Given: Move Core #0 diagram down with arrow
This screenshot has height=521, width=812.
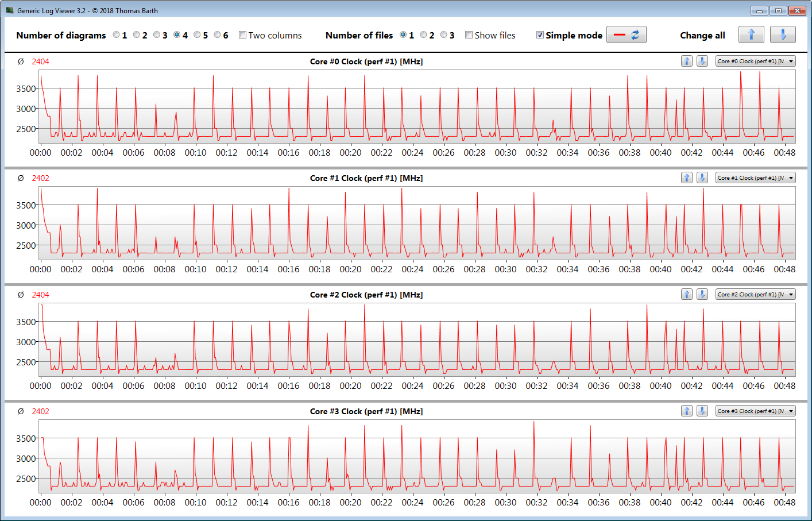Looking at the screenshot, I should click(702, 61).
